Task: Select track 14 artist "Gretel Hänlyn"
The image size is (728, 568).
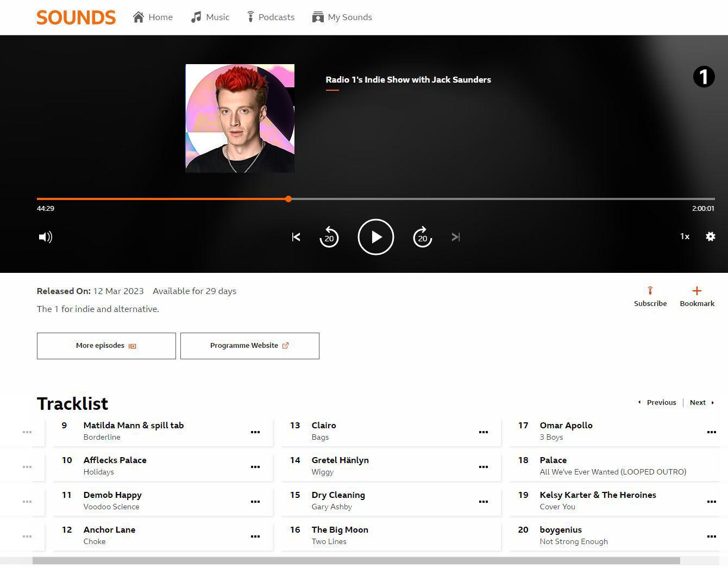Action: 340,460
